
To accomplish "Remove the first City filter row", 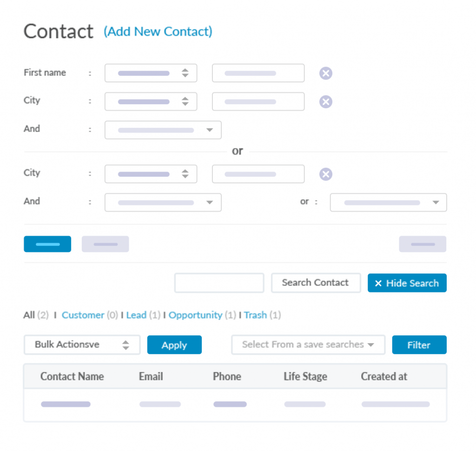I will (326, 102).
